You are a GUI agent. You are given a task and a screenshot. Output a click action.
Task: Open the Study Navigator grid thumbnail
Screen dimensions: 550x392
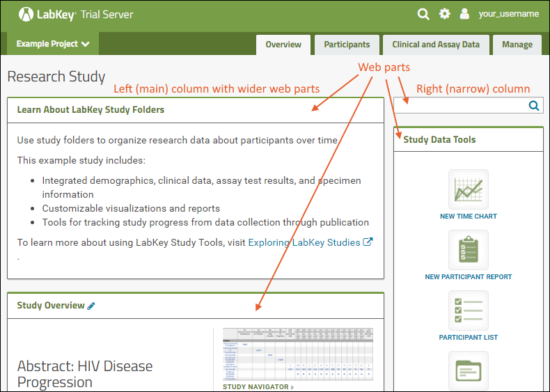298,354
